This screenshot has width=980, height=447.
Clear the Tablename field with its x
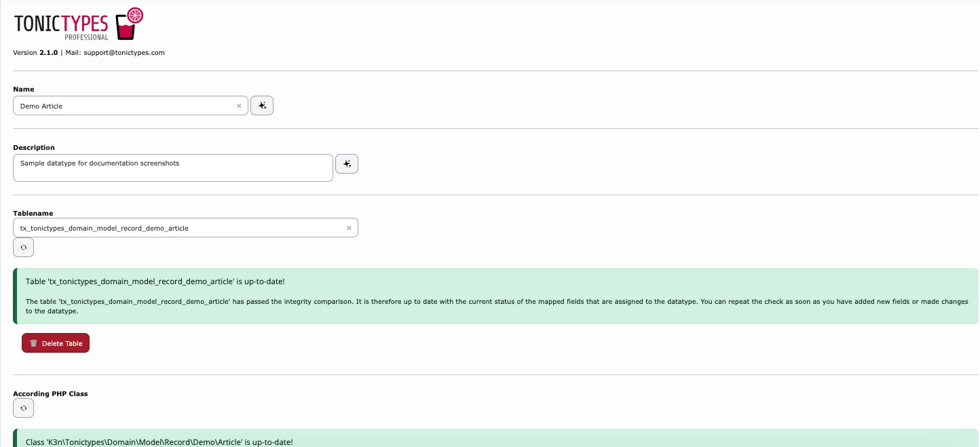pos(349,228)
